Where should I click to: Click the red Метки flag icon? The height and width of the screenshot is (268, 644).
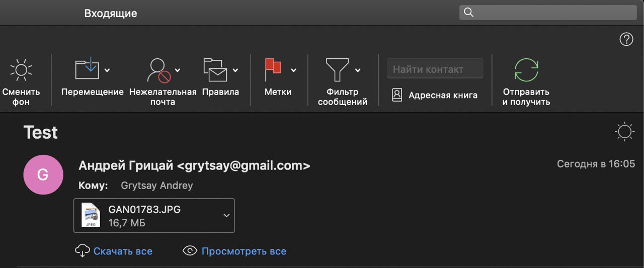273,69
